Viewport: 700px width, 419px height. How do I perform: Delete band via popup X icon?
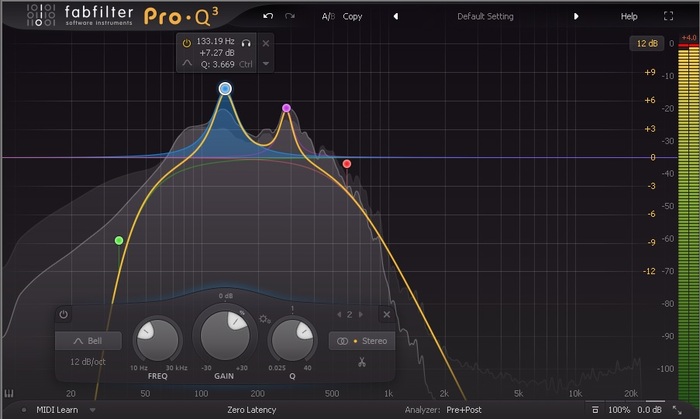click(266, 43)
